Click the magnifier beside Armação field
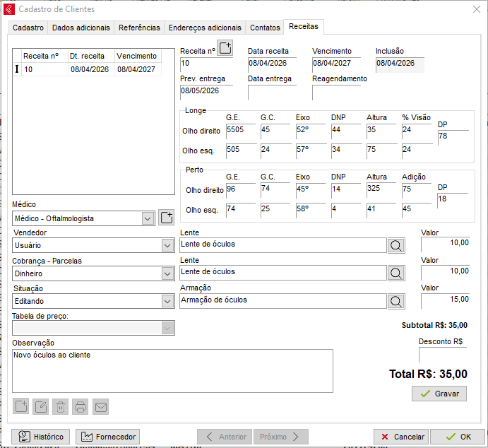The width and height of the screenshot is (488, 448). click(396, 301)
